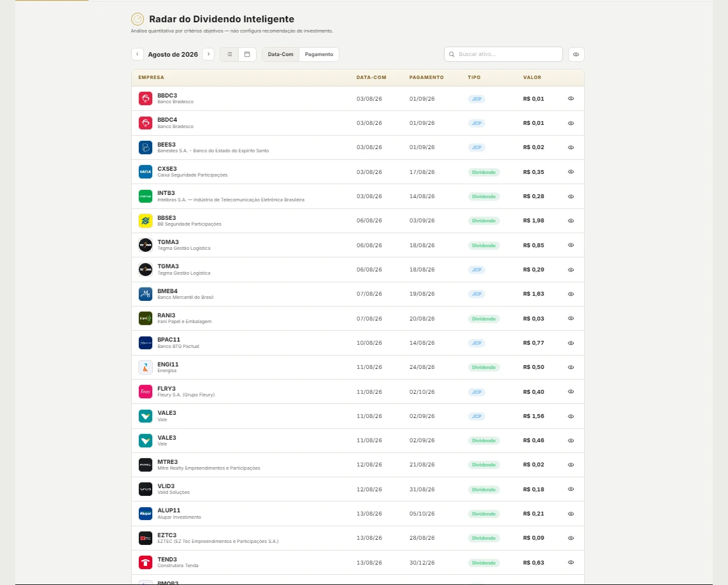This screenshot has width=728, height=585.
Task: Click the VLID3 Valid logo
Action: (x=145, y=489)
